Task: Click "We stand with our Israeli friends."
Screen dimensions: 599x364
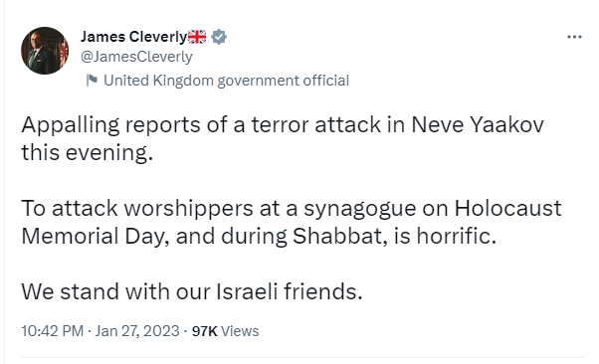Action: pos(192,291)
